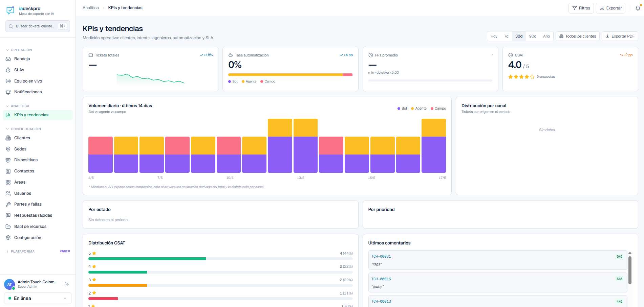
Task: Collapse the ANALÍTICA sidebar section
Action: click(18, 106)
